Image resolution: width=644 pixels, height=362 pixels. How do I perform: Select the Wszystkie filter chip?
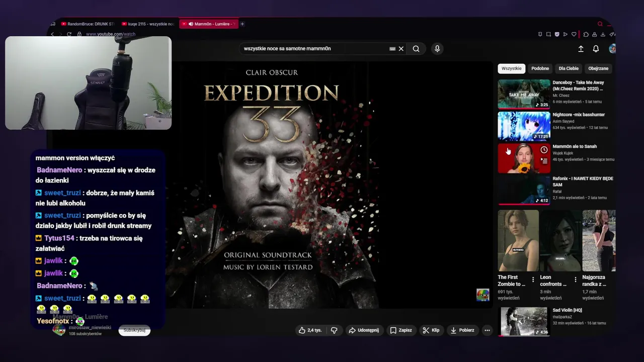click(511, 68)
